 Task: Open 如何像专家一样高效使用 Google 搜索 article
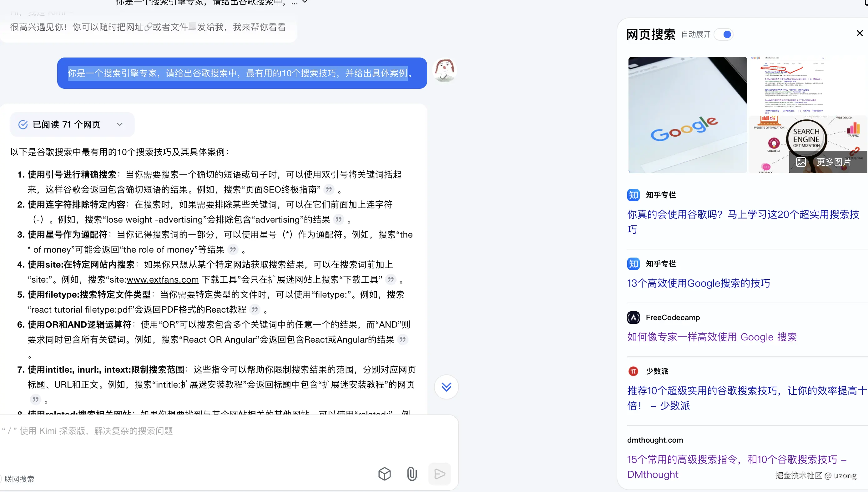click(x=711, y=337)
